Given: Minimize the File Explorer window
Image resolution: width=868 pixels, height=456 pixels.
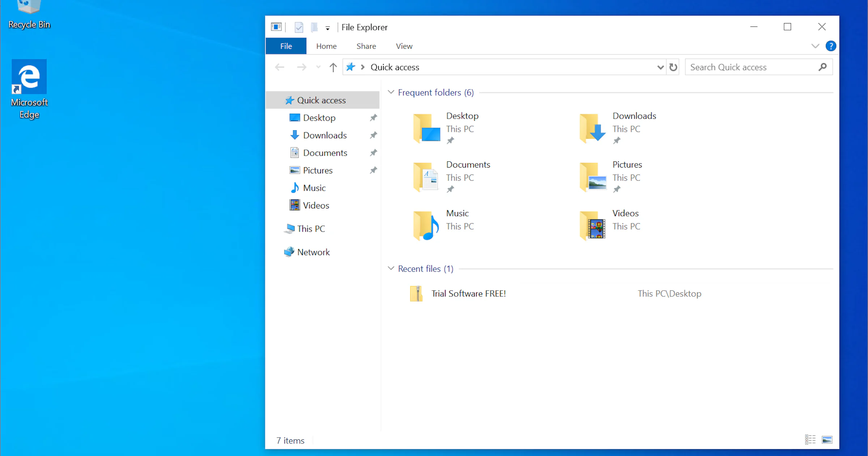Looking at the screenshot, I should click(754, 27).
